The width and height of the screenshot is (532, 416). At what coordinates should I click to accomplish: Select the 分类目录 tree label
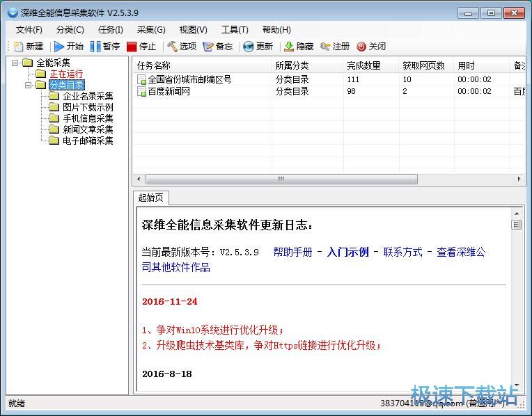(x=67, y=85)
